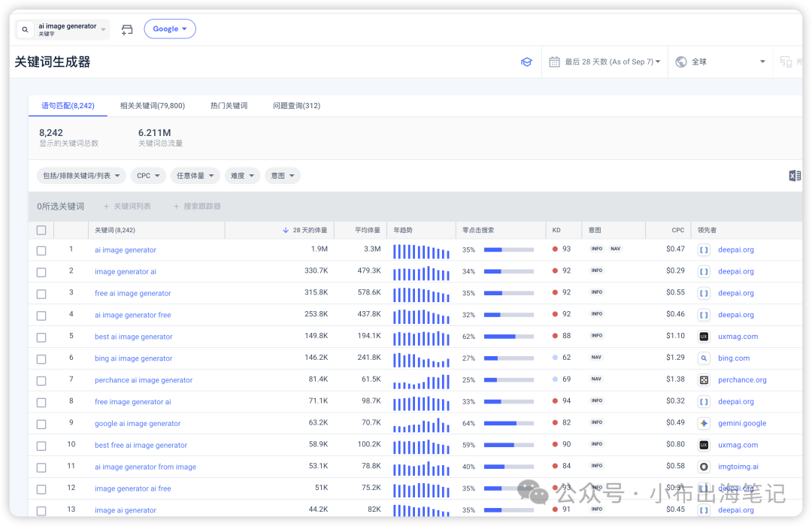Screen dimensions: 812x526
Task: Click the search magnifier icon in keyword box
Action: point(25,30)
